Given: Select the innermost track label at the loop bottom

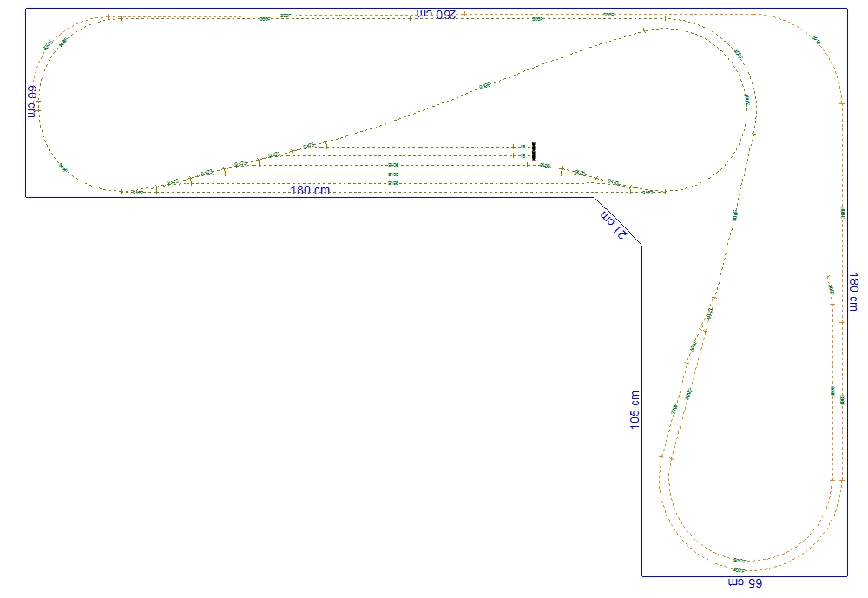Looking at the screenshot, I should coord(740,561).
